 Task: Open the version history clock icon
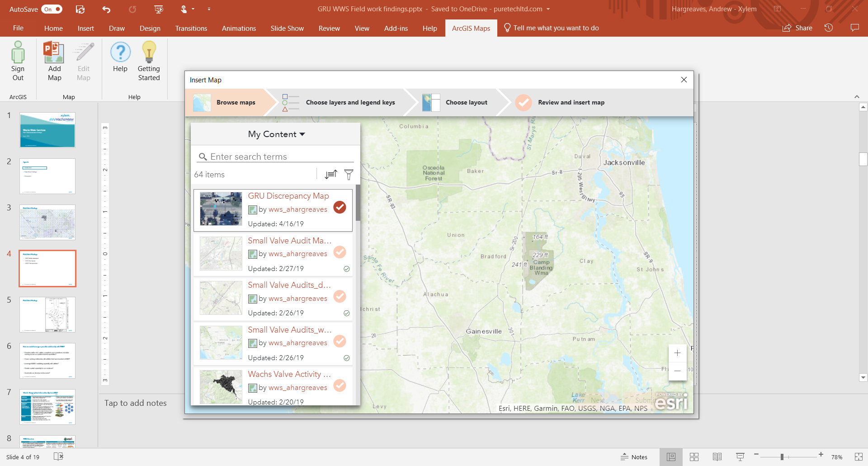point(829,28)
